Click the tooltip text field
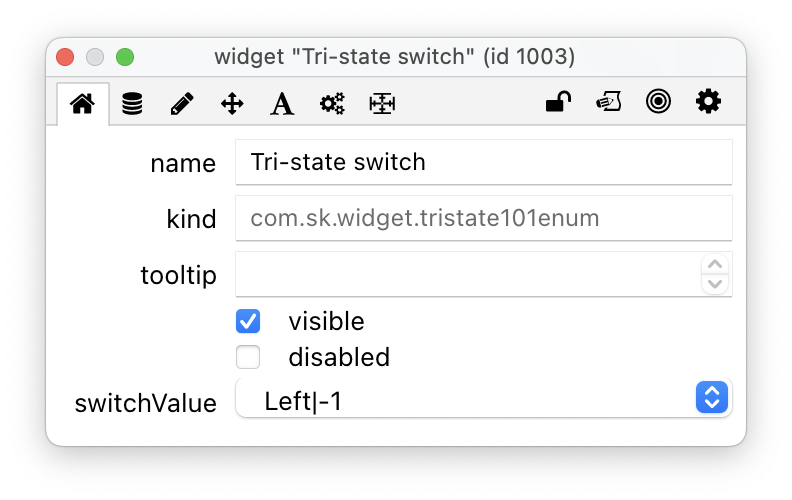The image size is (792, 500). point(467,274)
